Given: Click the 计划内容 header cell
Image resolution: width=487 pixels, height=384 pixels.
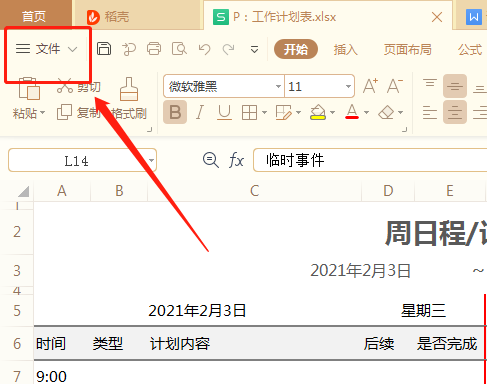Looking at the screenshot, I should (180, 344).
